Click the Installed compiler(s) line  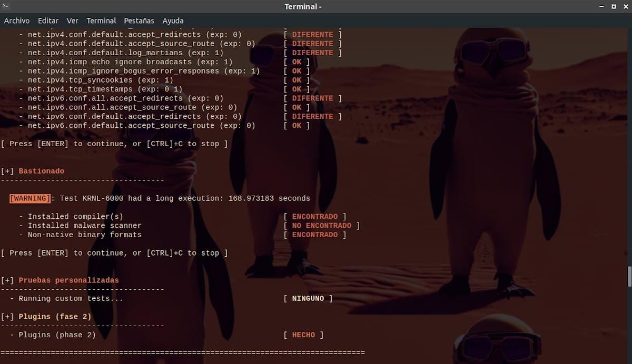point(71,217)
